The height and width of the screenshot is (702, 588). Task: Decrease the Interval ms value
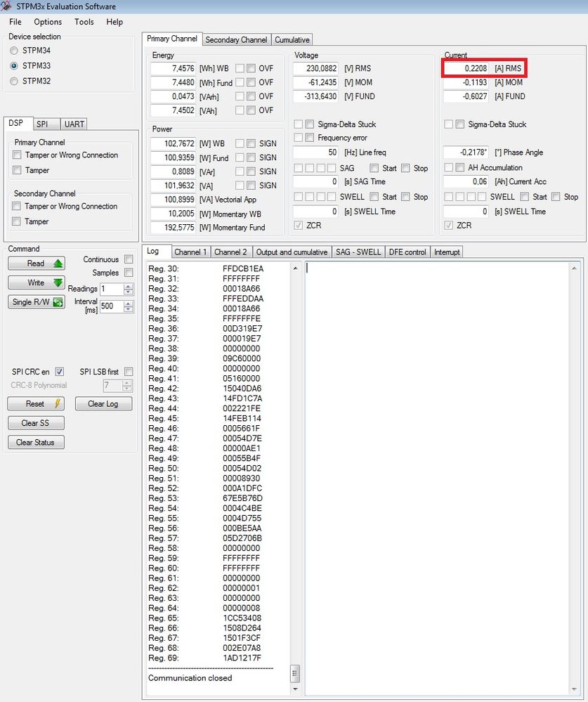click(129, 309)
